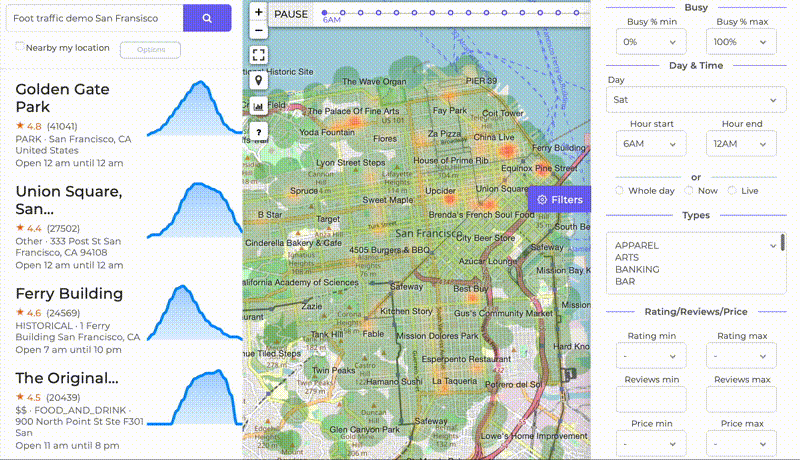This screenshot has height=460, width=800.
Task: Click the map location pin button
Action: [x=259, y=81]
